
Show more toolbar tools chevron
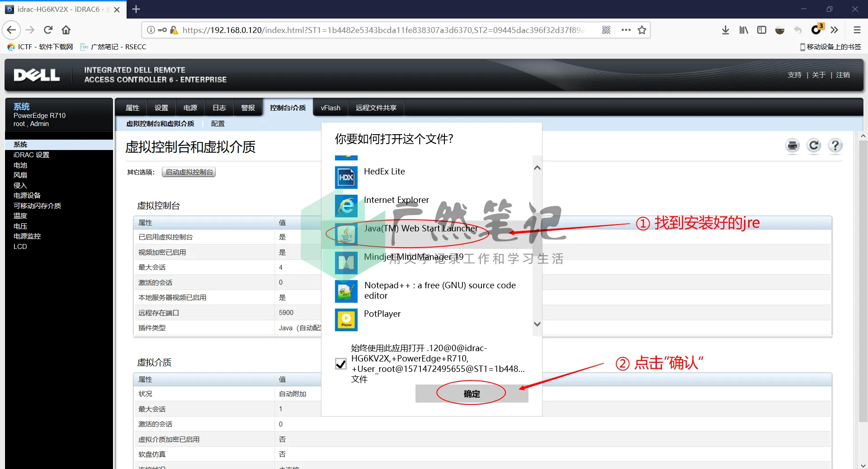[834, 30]
